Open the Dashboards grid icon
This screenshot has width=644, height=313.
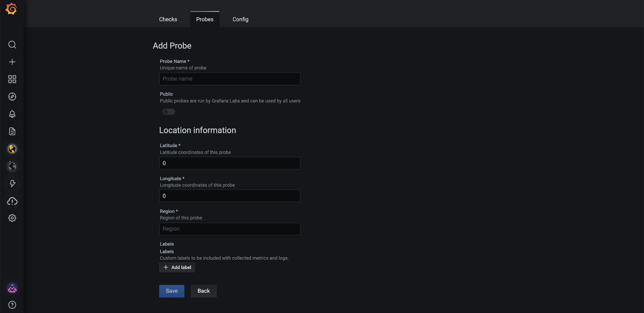pos(12,79)
